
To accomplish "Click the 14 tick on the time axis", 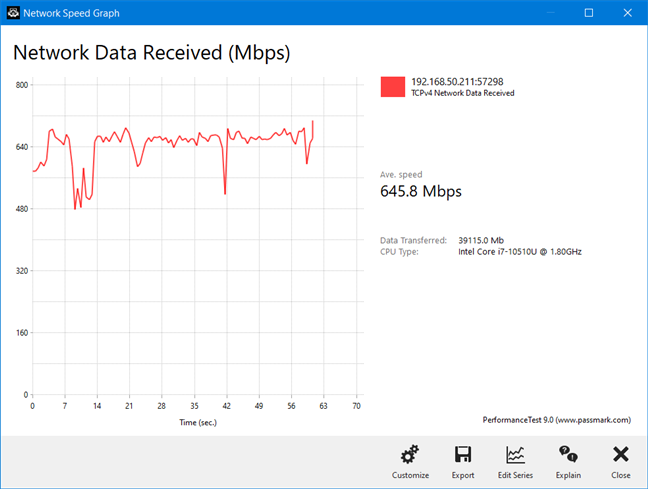I will (97, 406).
